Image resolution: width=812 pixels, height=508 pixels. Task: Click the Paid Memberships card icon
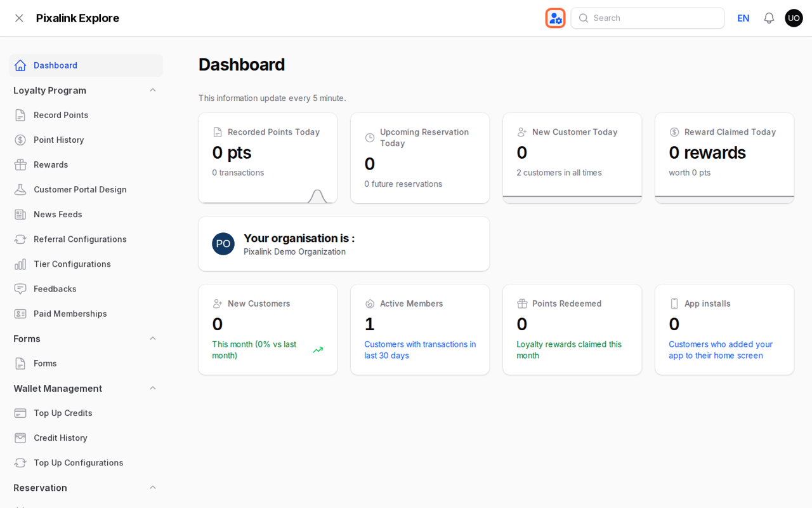(20, 313)
